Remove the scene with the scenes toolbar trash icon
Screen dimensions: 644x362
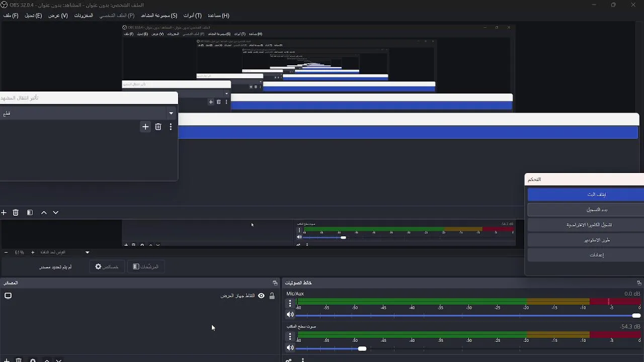(16, 213)
